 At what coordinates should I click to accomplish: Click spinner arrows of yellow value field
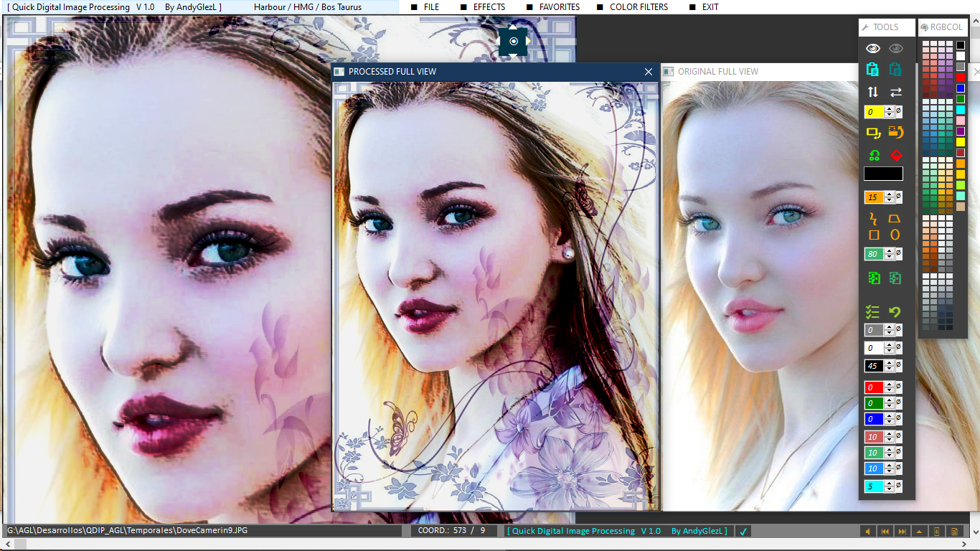pos(890,112)
